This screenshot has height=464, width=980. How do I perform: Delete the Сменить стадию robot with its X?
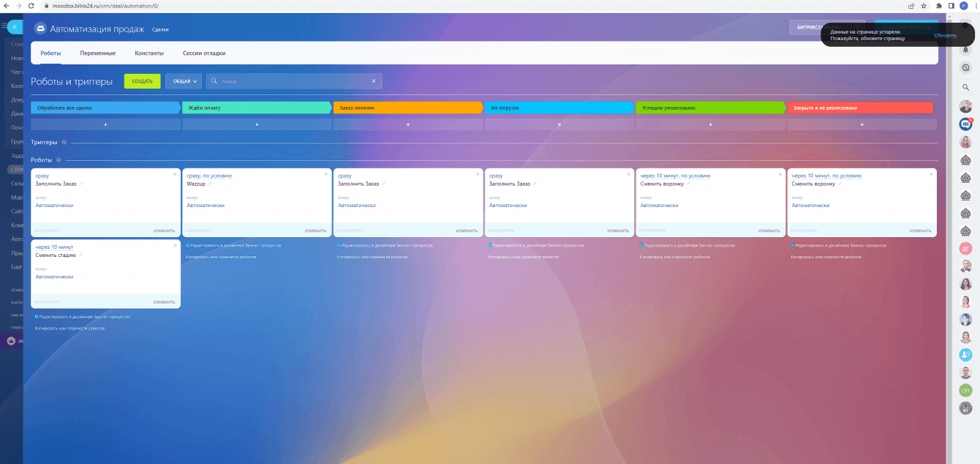point(175,246)
